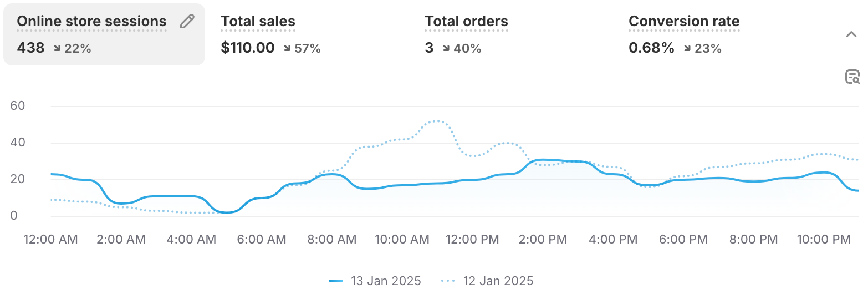Switch to the Total sales metric

[258, 22]
